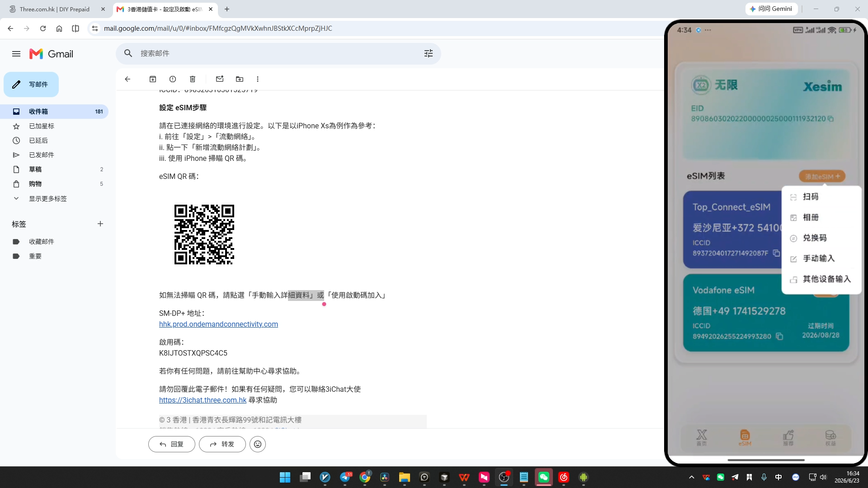Open Shopping (购物) category

pos(54,184)
